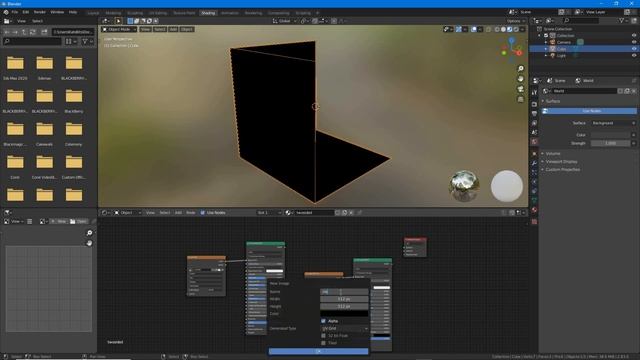
Task: Open the Modifier wrench properties tab
Action: (534, 163)
